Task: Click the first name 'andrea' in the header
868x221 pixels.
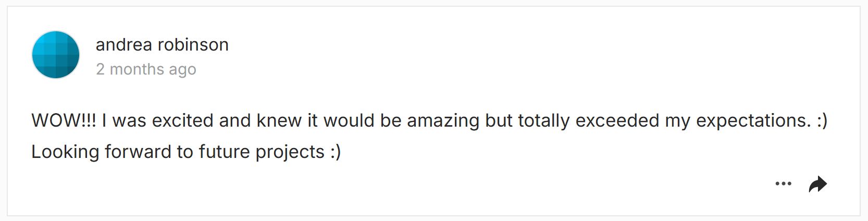Action: pos(124,45)
